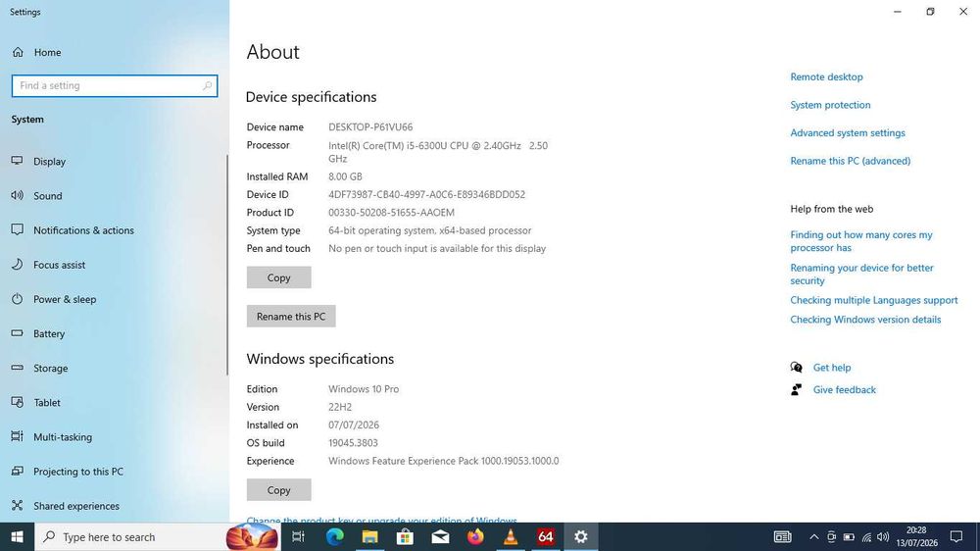The height and width of the screenshot is (551, 980).
Task: Open Finding out how many cores link
Action: pos(861,241)
